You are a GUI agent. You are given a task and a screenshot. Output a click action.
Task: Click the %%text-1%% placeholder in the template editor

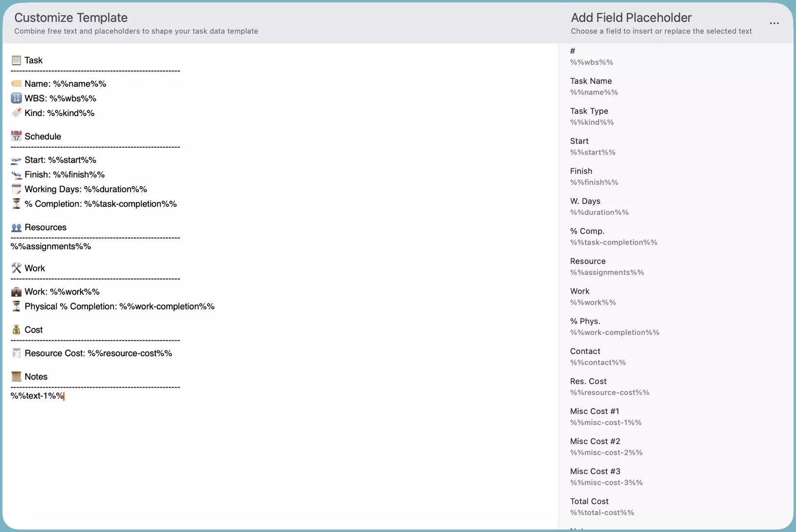pos(36,396)
